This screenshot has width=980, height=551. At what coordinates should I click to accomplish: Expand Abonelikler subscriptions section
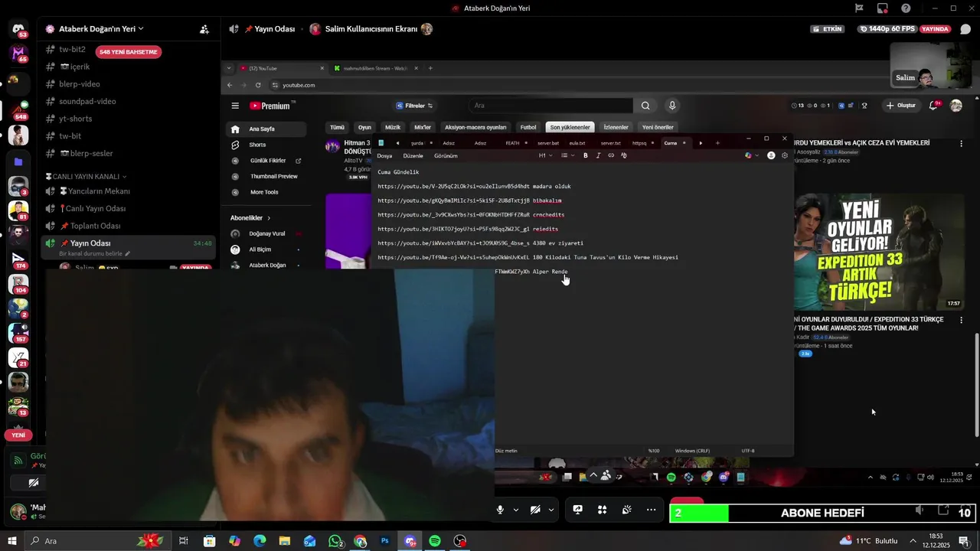click(250, 218)
